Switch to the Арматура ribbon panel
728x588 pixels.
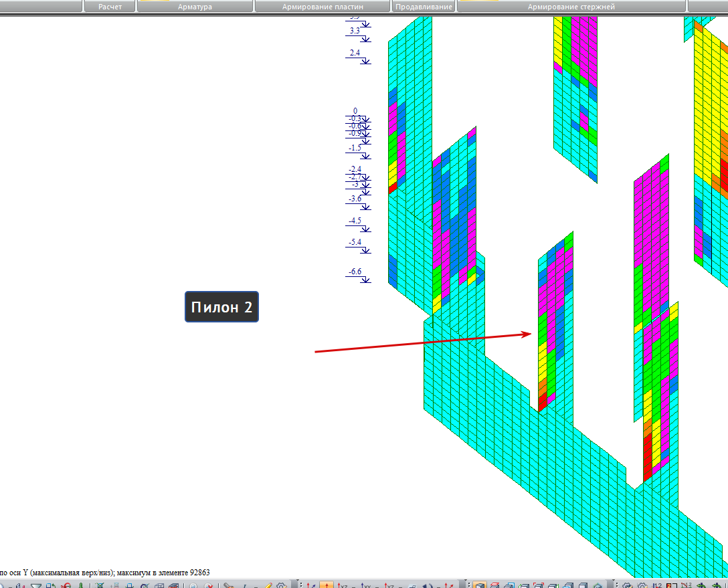coord(195,7)
